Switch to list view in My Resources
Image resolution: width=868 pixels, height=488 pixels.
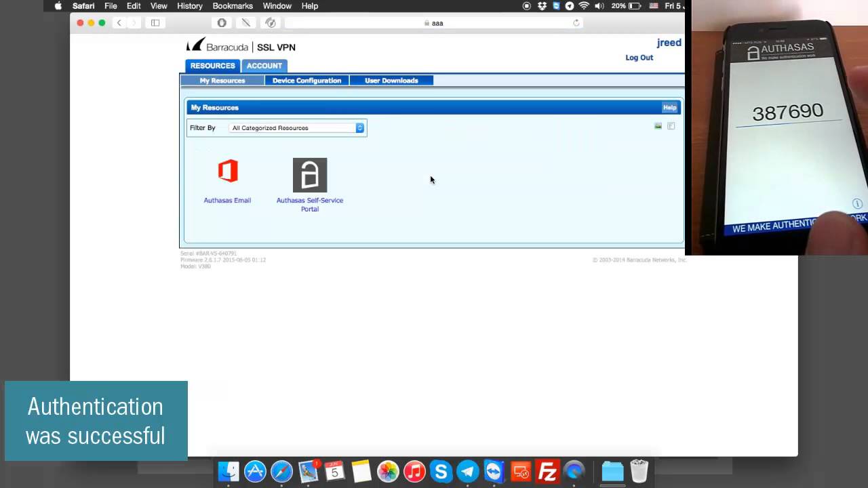[x=671, y=126]
